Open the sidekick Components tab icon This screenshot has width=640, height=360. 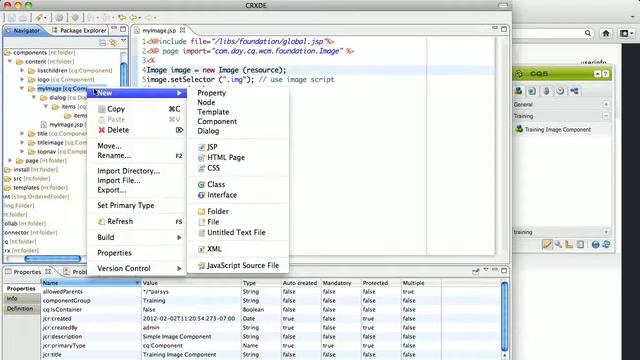click(x=518, y=91)
